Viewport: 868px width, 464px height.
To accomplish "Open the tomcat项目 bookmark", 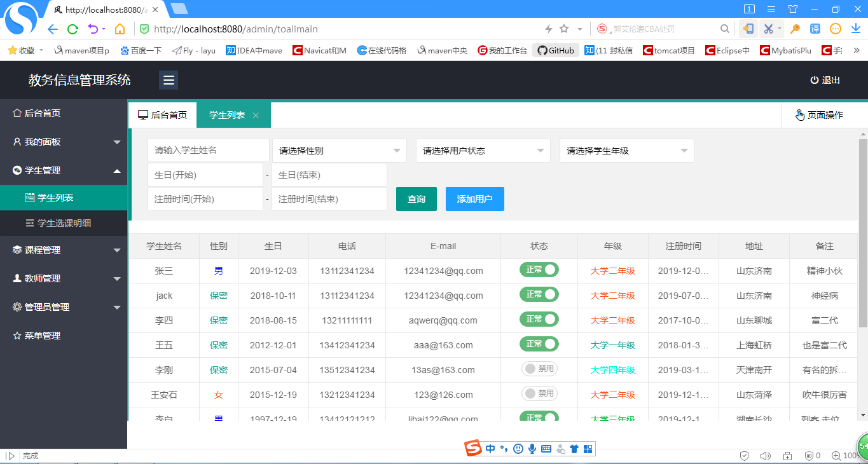I will [x=669, y=50].
